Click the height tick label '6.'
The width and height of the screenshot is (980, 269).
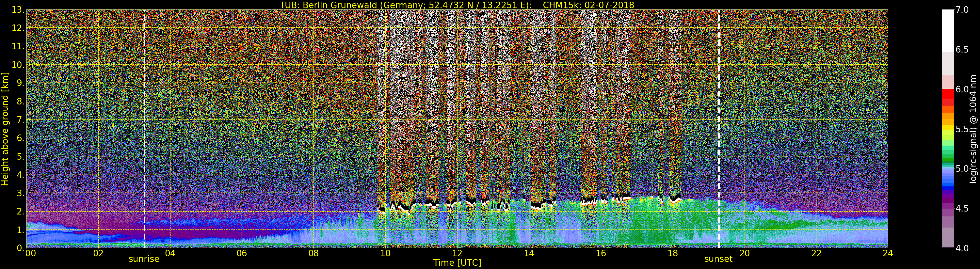(21, 138)
